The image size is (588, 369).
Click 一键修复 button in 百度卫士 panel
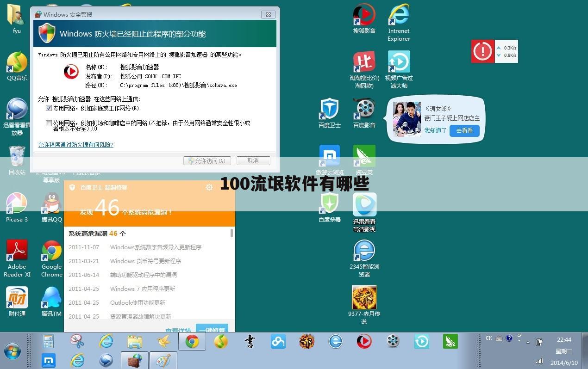[x=212, y=328]
